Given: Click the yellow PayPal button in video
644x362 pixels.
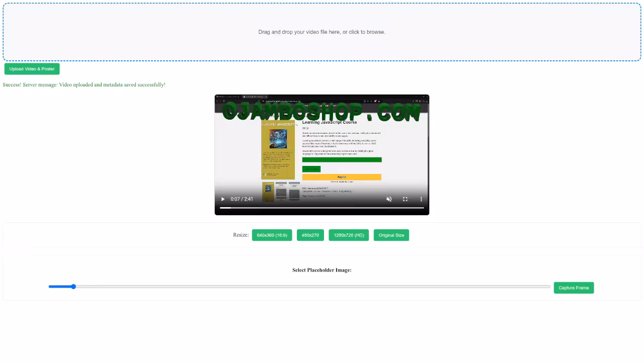Looking at the screenshot, I should pyautogui.click(x=342, y=177).
